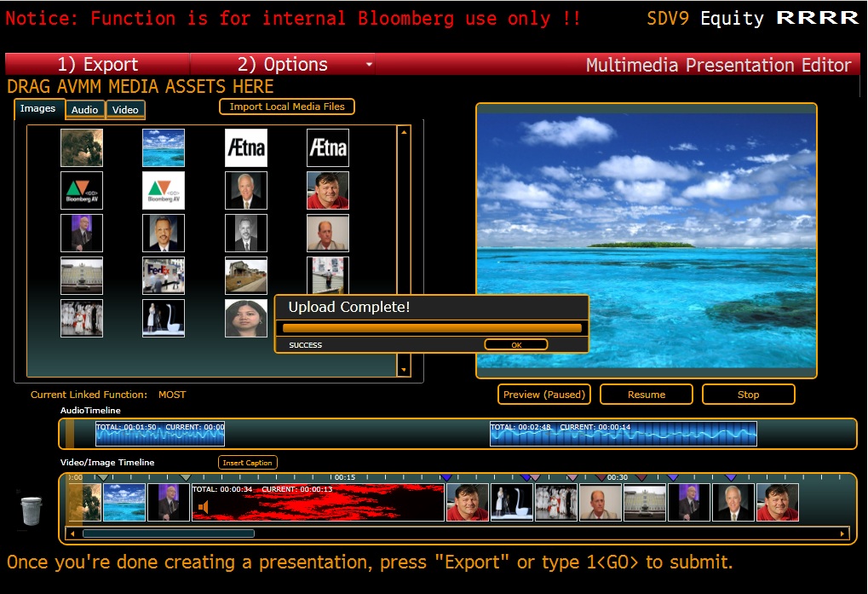Select the FedEx plane image thumbnail
Image resolution: width=868 pixels, height=594 pixels.
164,275
